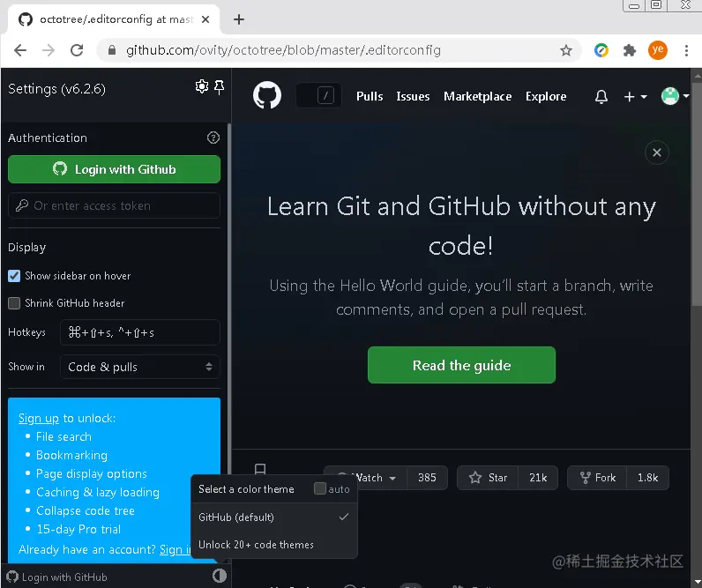Screen dimensions: 702x588
Task: Pin the Octotree sidebar
Action: click(219, 87)
